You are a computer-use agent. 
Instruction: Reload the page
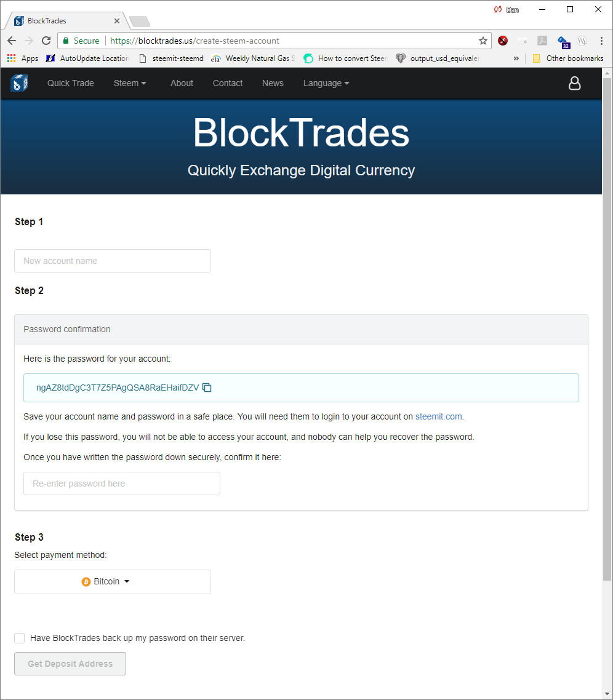click(x=46, y=41)
